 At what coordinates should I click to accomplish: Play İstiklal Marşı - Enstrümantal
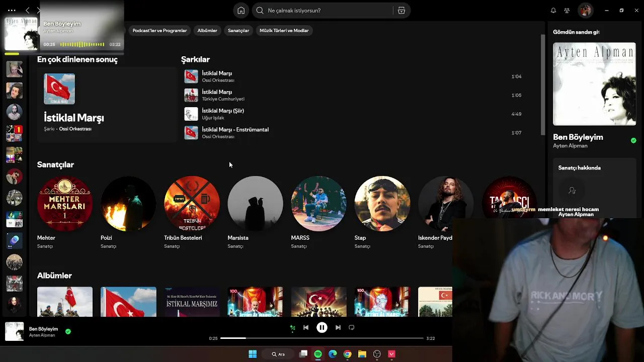tap(355, 133)
